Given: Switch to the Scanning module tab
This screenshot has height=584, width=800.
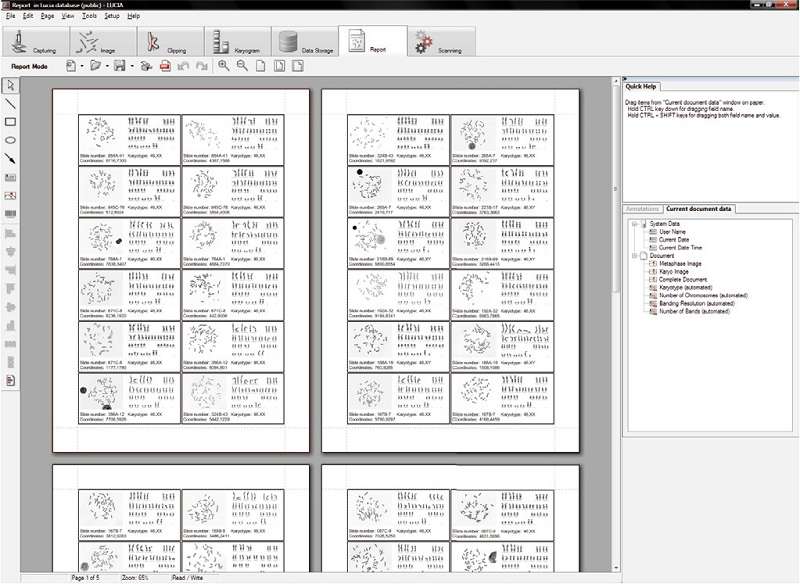Looking at the screenshot, I should (x=442, y=41).
